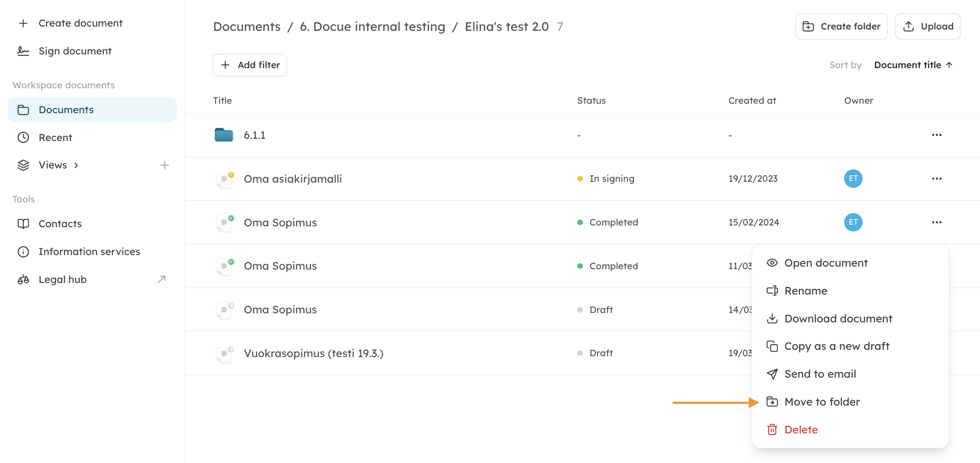Viewport: 980px width, 463px height.
Task: Open three-dot menu for Oma asiakirjamalli
Action: tap(937, 178)
